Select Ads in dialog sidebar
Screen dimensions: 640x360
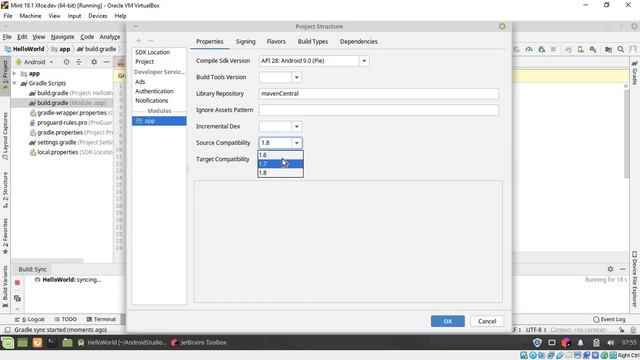[140, 82]
